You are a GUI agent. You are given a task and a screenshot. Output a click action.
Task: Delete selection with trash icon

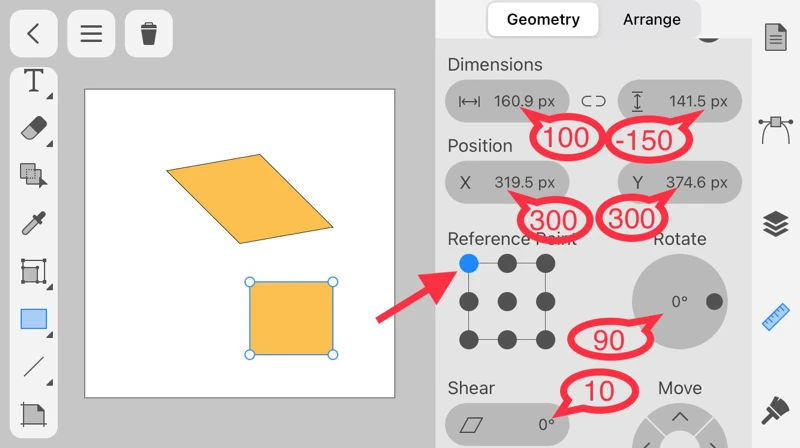(149, 34)
